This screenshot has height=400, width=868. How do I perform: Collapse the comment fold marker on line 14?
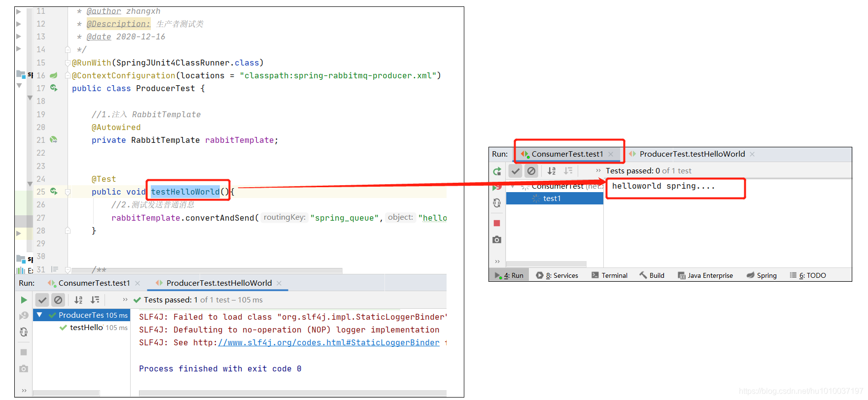pyautogui.click(x=68, y=50)
